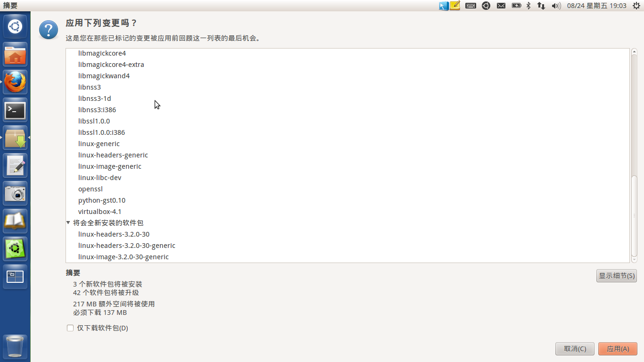Click the 217 MB extra space line
The height and width of the screenshot is (362, 644).
[x=114, y=304]
